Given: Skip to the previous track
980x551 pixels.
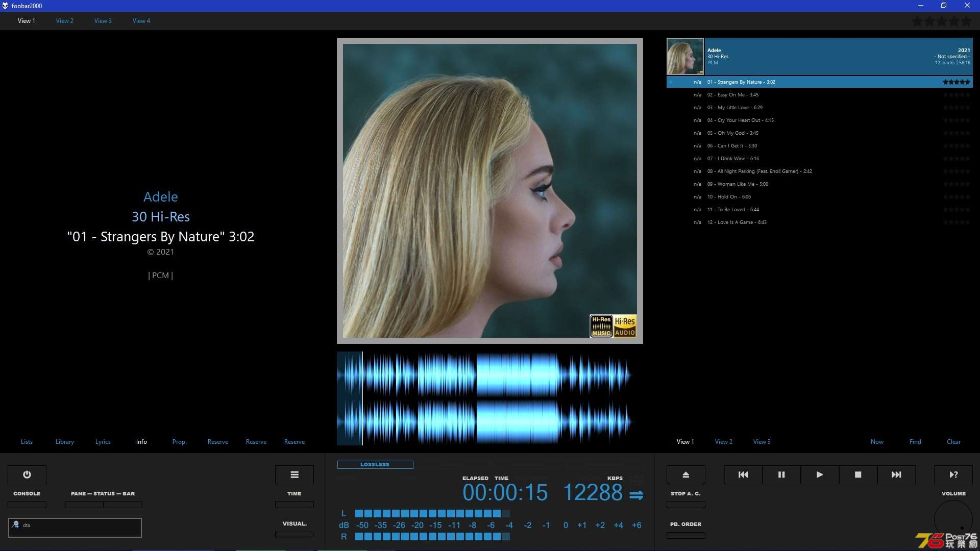Looking at the screenshot, I should (x=743, y=474).
